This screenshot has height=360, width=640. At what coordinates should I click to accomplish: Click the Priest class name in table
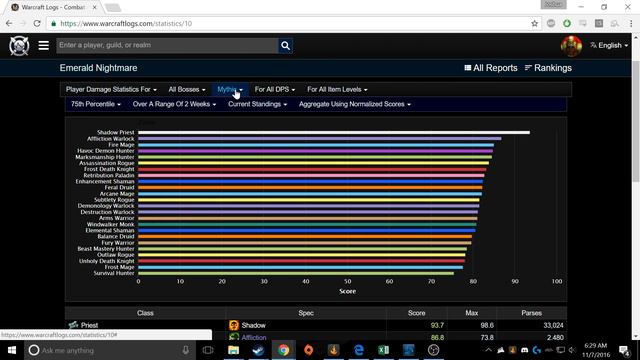click(89, 325)
